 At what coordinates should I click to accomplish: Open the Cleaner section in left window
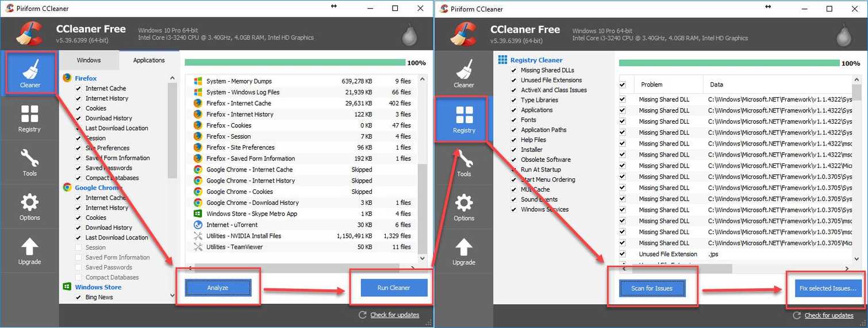point(30,73)
